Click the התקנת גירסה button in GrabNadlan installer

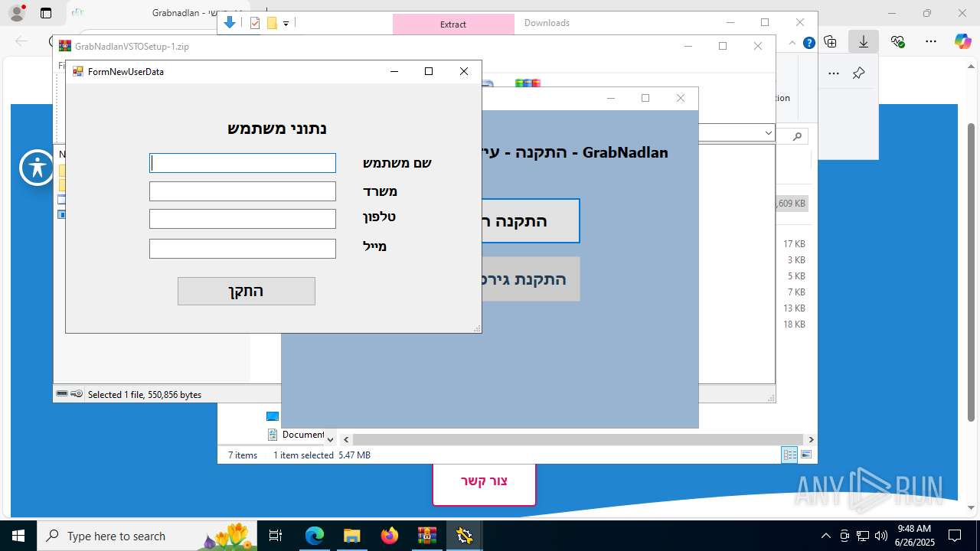531,279
